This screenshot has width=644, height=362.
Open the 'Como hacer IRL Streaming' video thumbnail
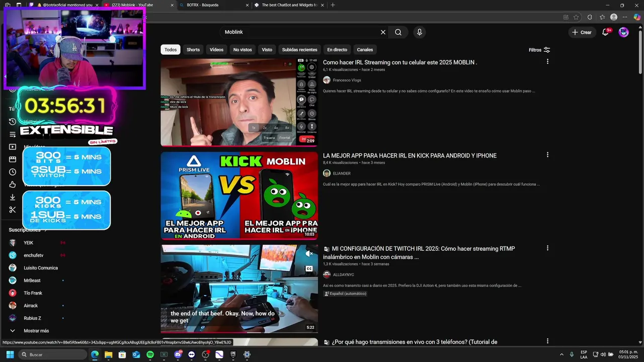click(x=239, y=102)
